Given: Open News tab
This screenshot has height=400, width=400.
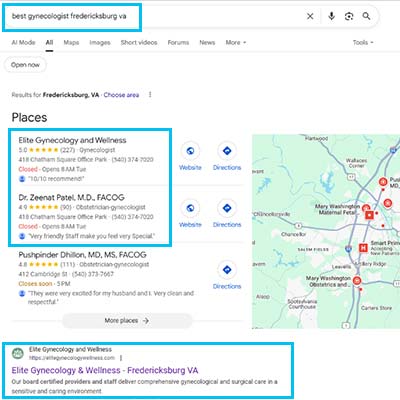Looking at the screenshot, I should coord(207,42).
